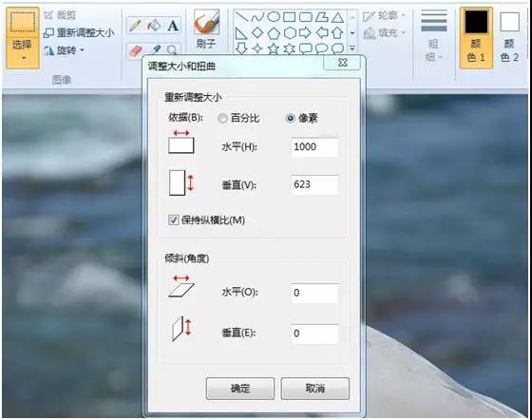
Task: Pick the Cloud callout shape
Action: [x=337, y=48]
